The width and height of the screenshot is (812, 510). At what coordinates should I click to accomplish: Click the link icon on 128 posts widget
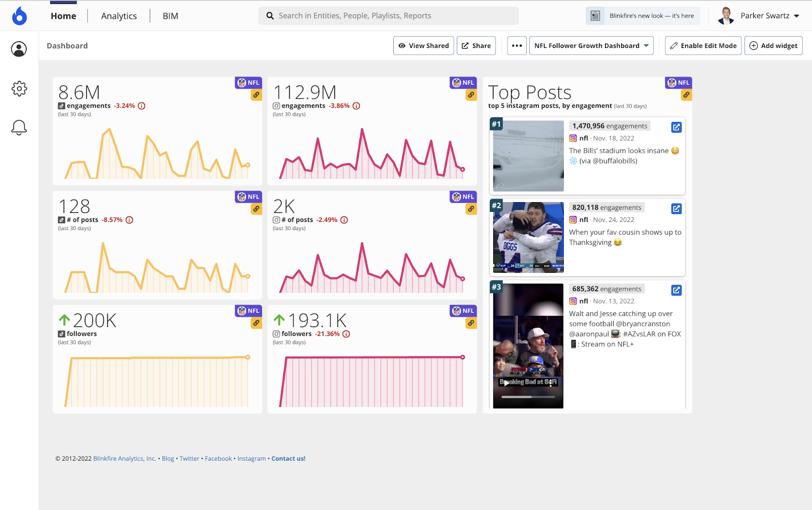(x=256, y=209)
